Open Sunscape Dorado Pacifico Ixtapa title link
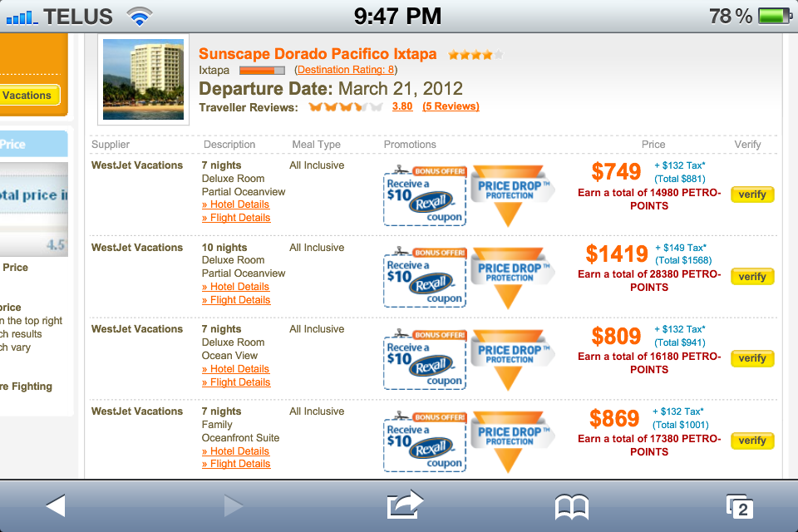 (x=318, y=54)
